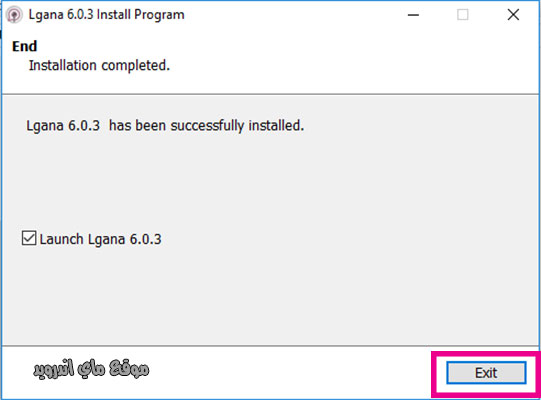Image resolution: width=541 pixels, height=400 pixels.
Task: Close the installer using the X button
Action: [513, 15]
